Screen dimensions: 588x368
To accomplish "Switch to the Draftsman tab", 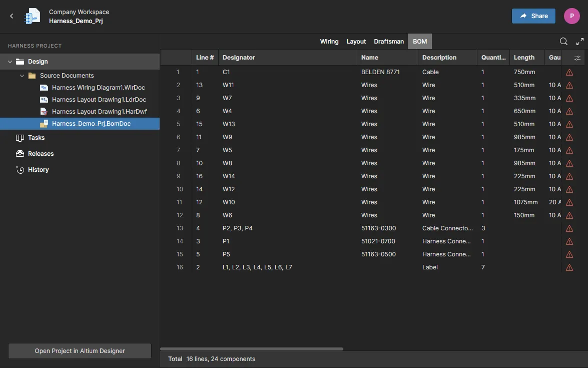I will [389, 42].
